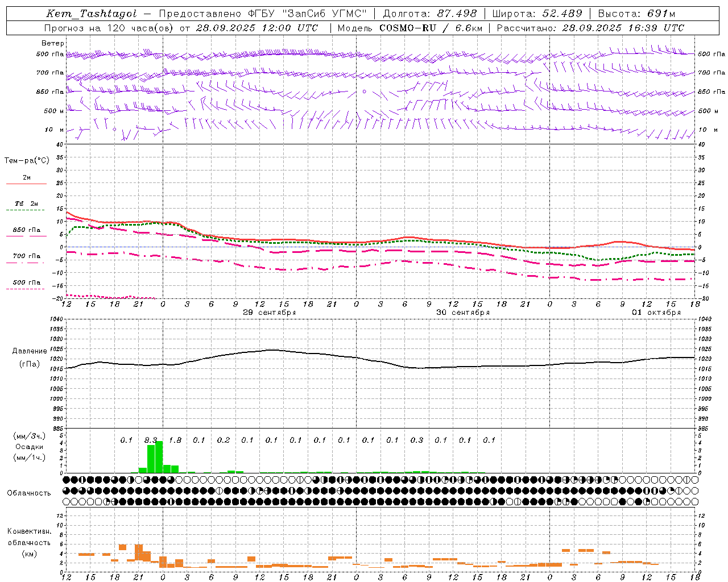The height and width of the screenshot is (582, 728).
Task: Click the Ветер panel label
Action: [53, 43]
